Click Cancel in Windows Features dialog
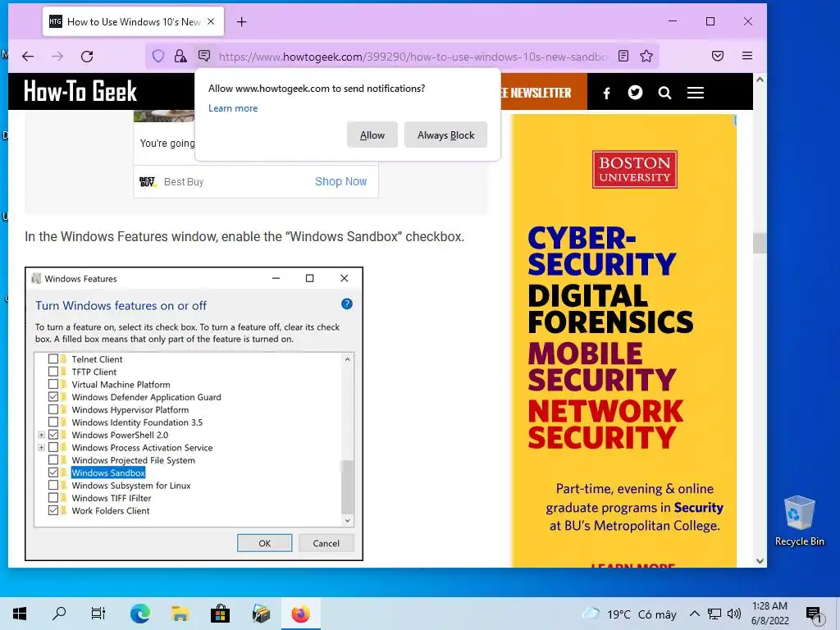Viewport: 840px width, 630px height. 326,543
